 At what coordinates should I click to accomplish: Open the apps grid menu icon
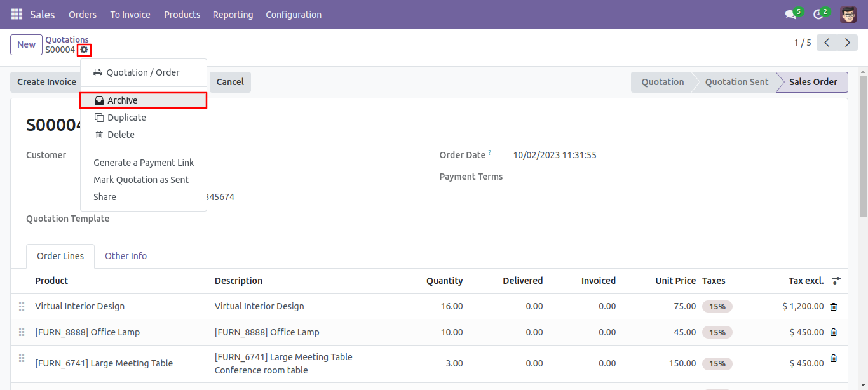coord(17,14)
